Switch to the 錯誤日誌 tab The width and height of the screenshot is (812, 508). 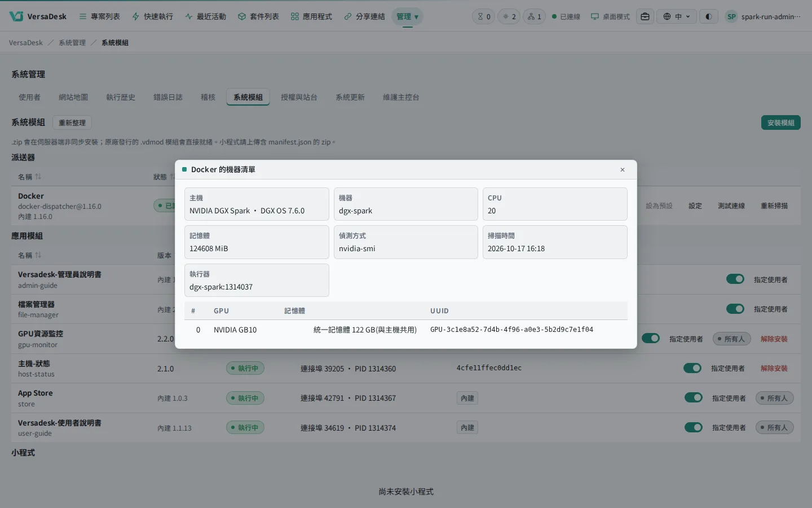coord(168,97)
